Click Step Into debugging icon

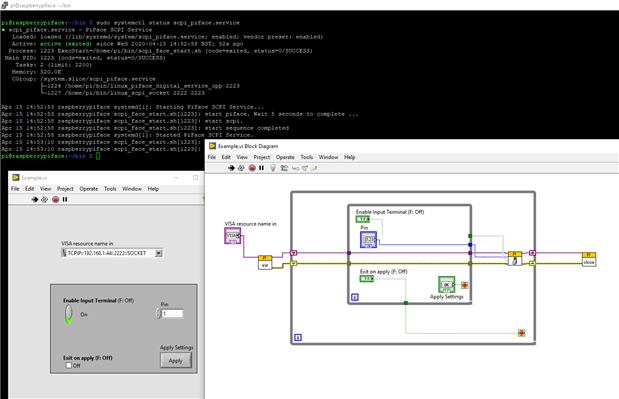[x=295, y=168]
